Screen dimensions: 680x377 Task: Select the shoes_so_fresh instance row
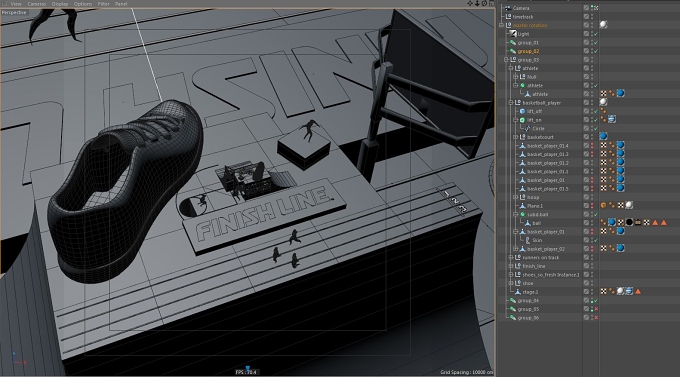pyautogui.click(x=551, y=275)
